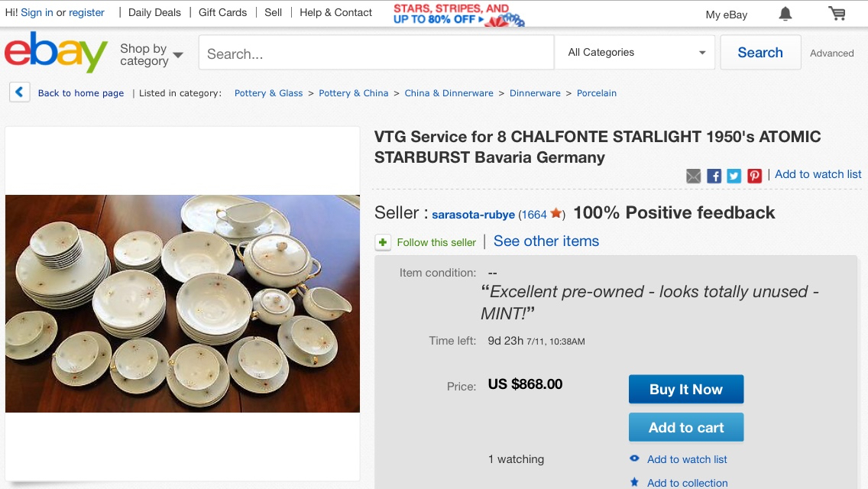
Task: Open Daily Deals in top navigation
Action: tap(154, 12)
